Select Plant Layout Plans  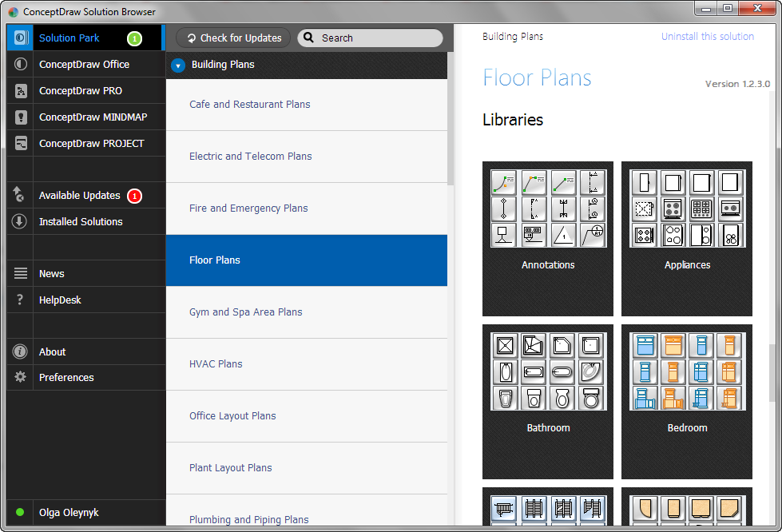[x=306, y=467]
